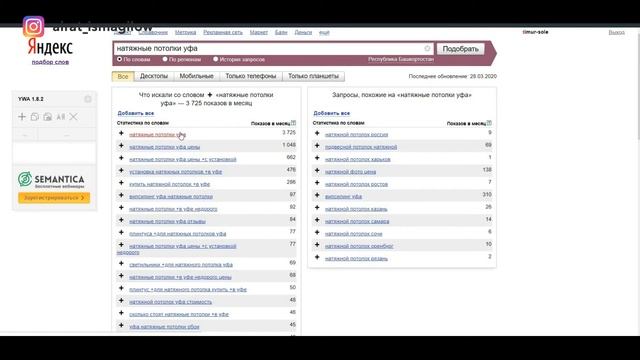Click the impressions value '3 725'
This screenshot has width=640, height=360.
[289, 133]
